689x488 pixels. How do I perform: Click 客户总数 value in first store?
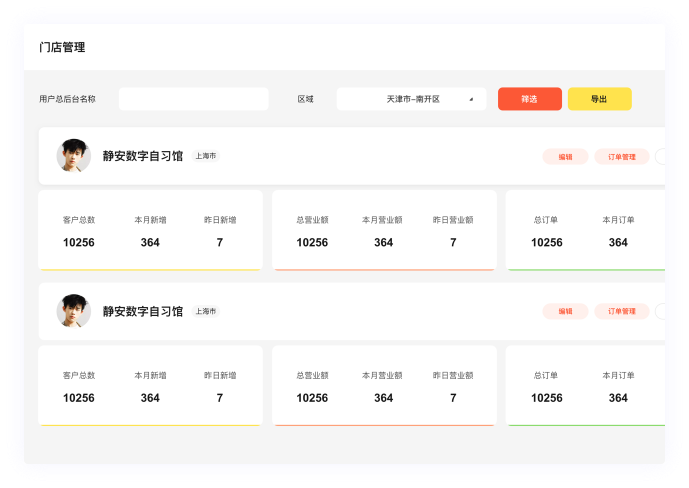(x=79, y=242)
